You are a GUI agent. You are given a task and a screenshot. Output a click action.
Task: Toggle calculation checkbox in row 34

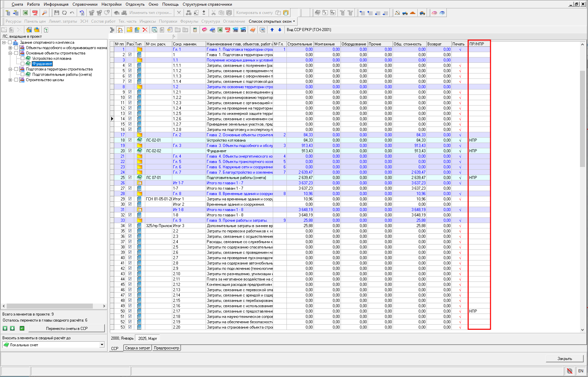tap(130, 225)
